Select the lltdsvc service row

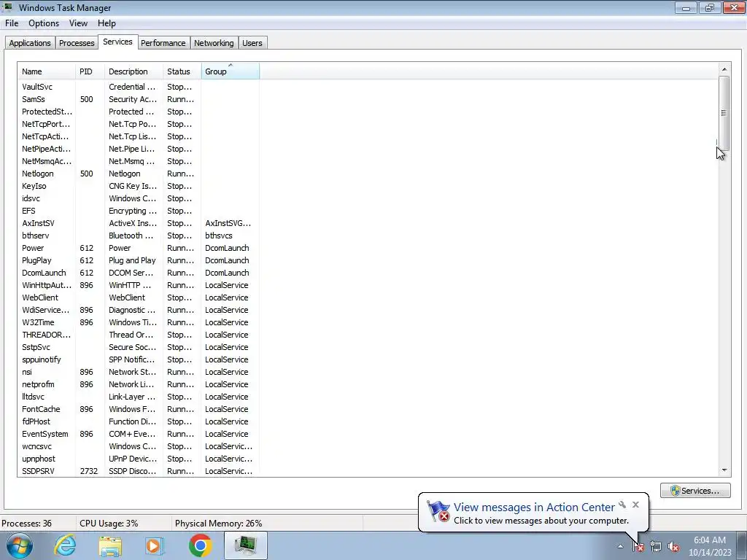138,396
